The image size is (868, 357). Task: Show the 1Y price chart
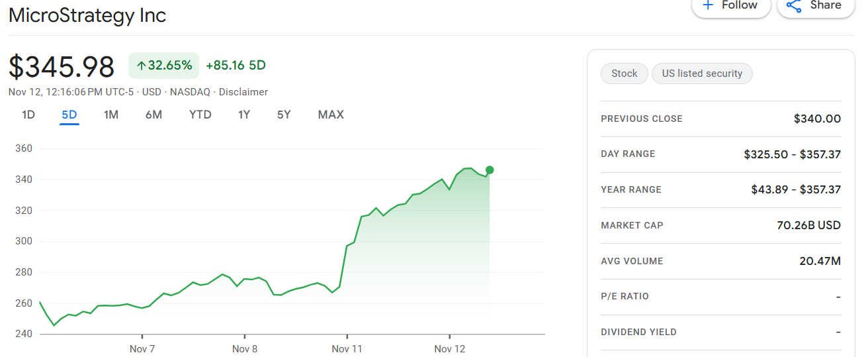tap(244, 115)
